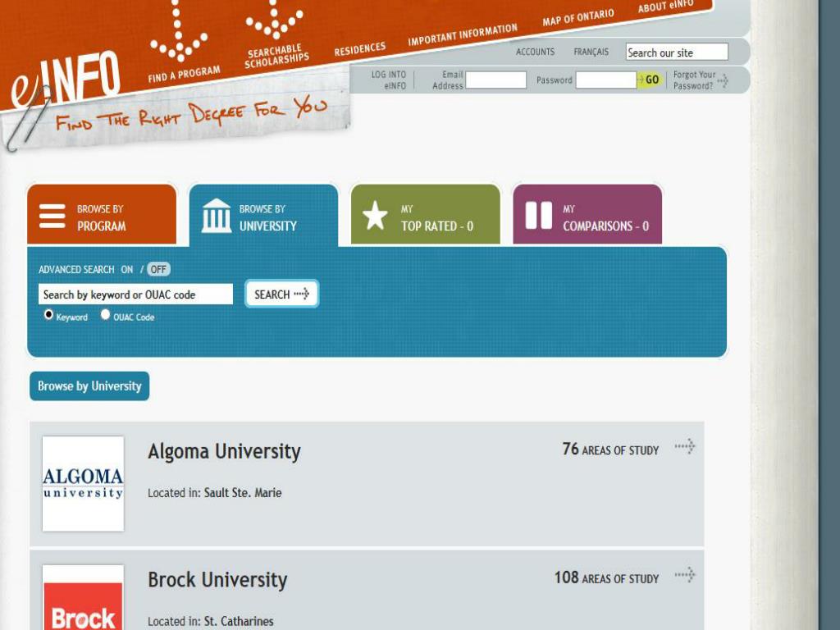Click the 76 Areas of Study text
The height and width of the screenshot is (630, 840).
[x=610, y=449]
